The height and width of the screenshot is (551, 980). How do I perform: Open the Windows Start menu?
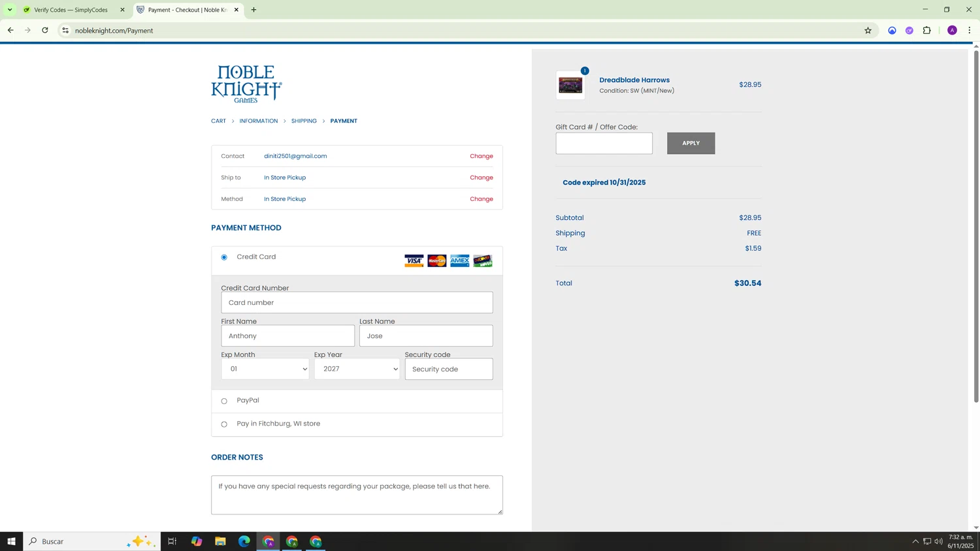[x=11, y=541]
